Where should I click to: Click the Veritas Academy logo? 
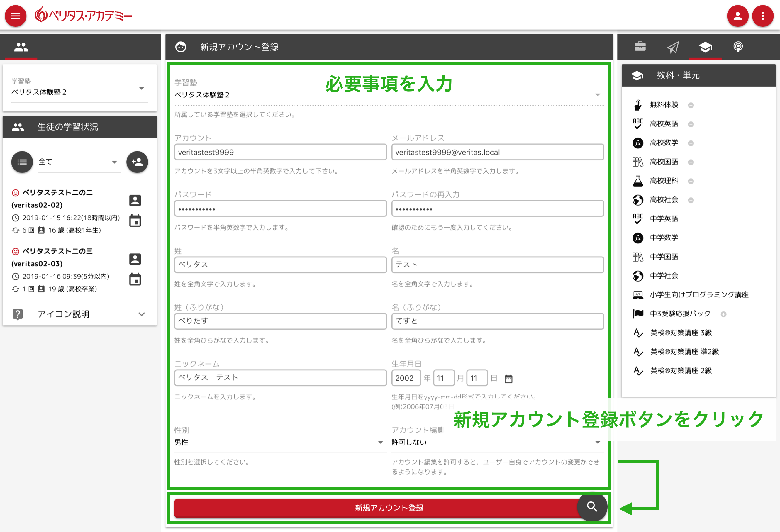pos(83,15)
